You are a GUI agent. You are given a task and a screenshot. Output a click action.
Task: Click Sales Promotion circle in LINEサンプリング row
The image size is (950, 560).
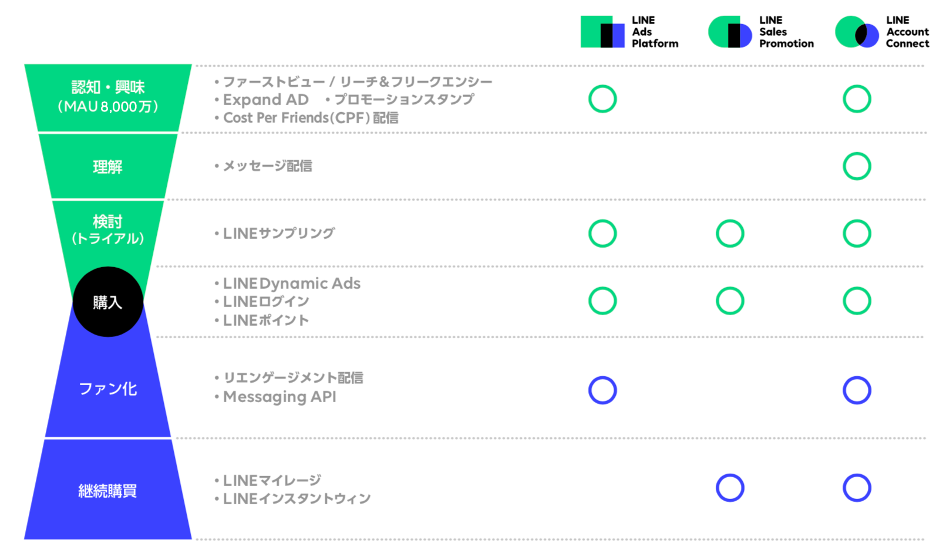click(730, 234)
